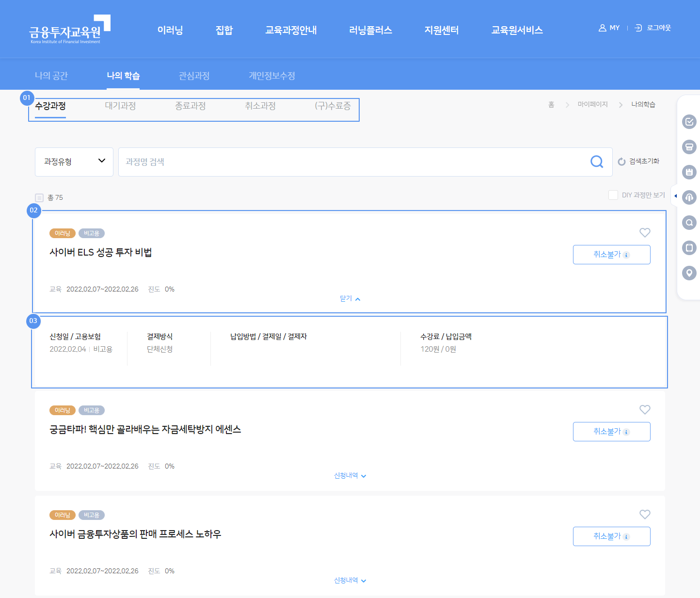
Task: Click the tablet device icon in the sidebar
Action: 689,248
